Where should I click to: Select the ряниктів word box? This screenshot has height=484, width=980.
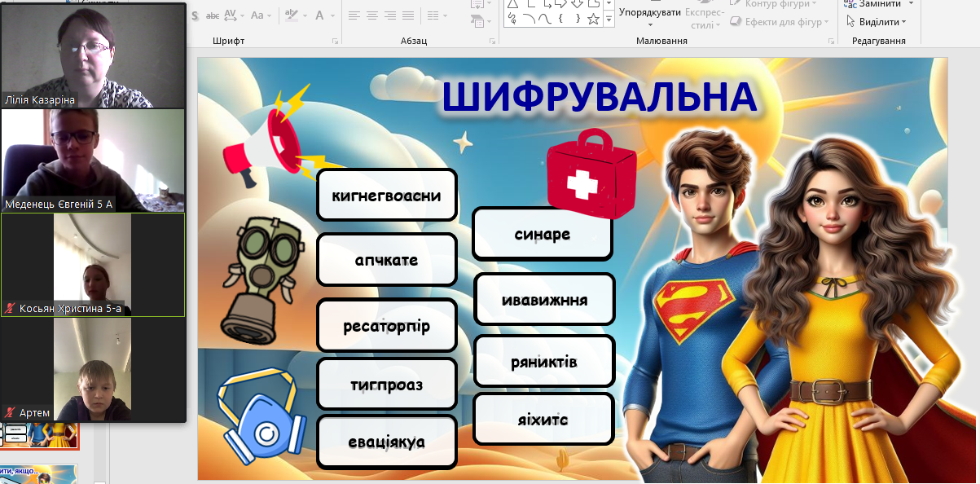[544, 361]
